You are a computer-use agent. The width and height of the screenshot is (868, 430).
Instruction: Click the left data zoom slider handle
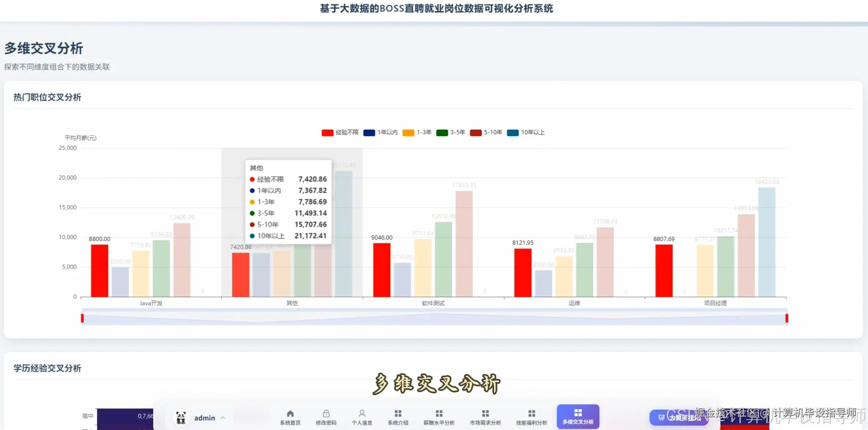pyautogui.click(x=82, y=318)
